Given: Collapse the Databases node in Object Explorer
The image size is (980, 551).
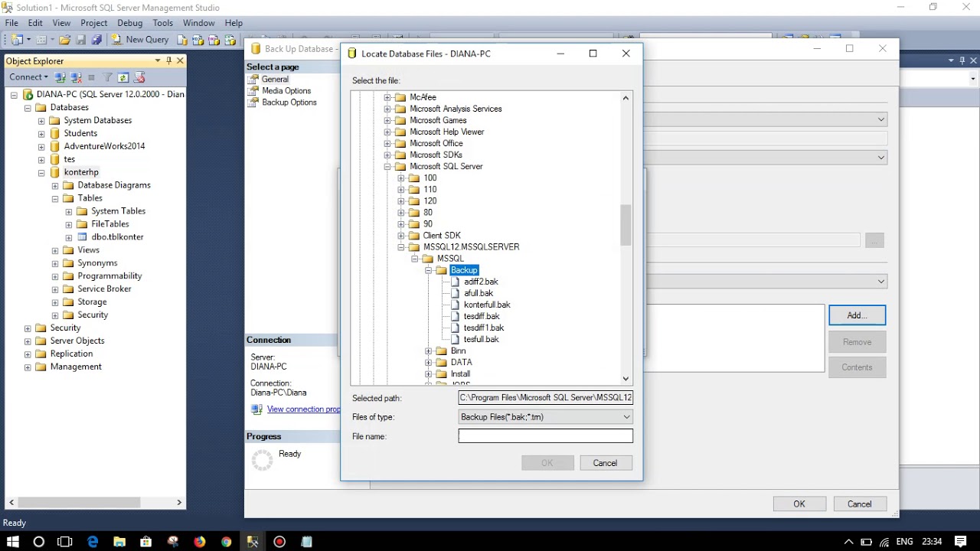Looking at the screenshot, I should 28,108.
